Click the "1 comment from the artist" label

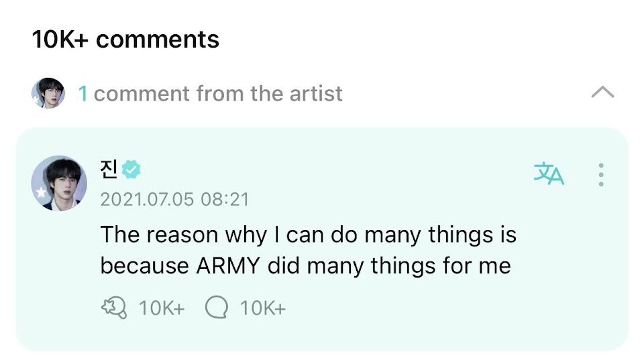pos(218,94)
